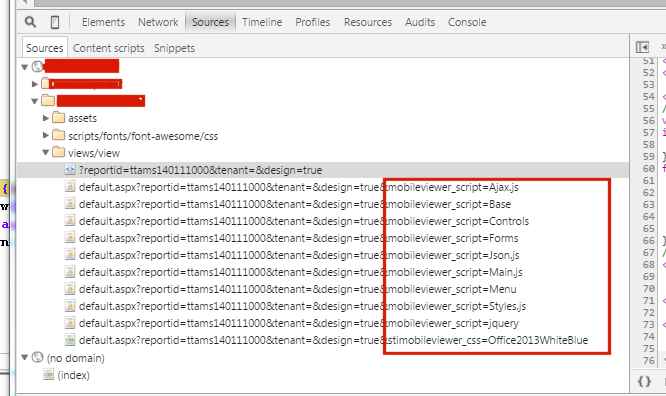The height and width of the screenshot is (396, 666).
Task: Expand the assets folder arrow
Action: 46,118
